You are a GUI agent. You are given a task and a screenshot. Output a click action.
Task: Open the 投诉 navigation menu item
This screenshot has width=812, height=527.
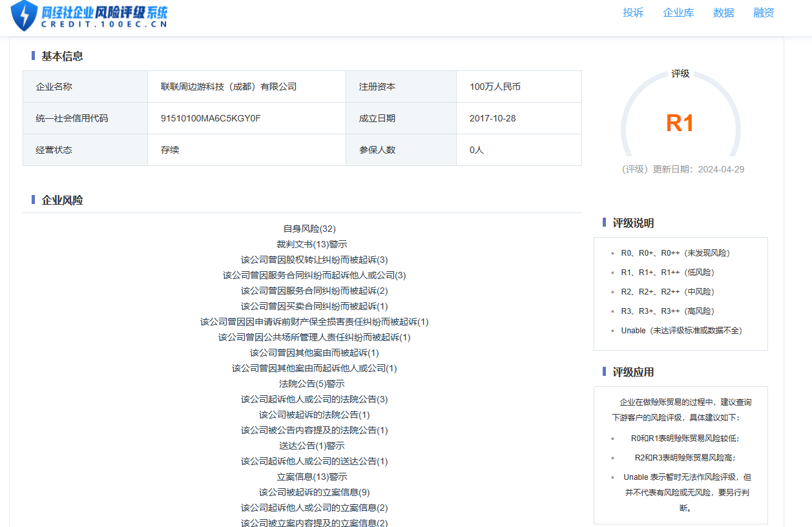[x=633, y=13]
